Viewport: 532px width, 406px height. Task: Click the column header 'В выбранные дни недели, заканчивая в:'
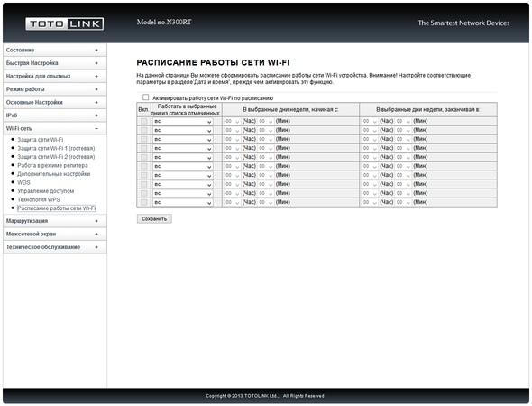click(x=427, y=110)
